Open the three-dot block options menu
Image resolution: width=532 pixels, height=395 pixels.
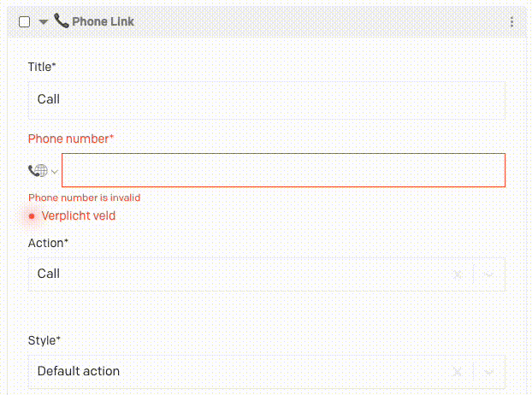click(x=511, y=22)
